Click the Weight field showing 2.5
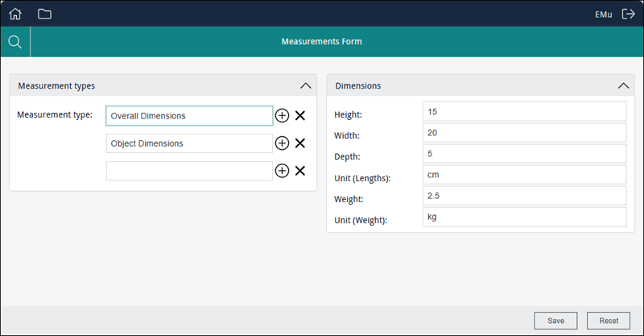This screenshot has width=644, height=336. [x=523, y=196]
